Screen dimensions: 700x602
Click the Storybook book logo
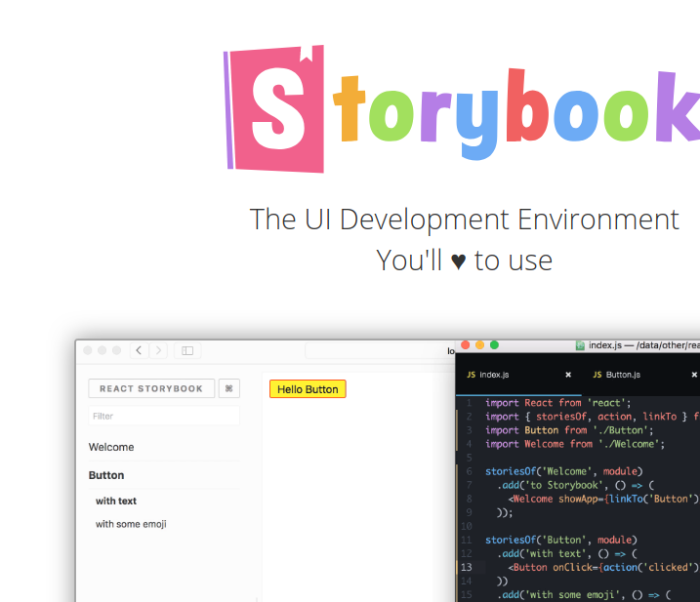point(273,109)
